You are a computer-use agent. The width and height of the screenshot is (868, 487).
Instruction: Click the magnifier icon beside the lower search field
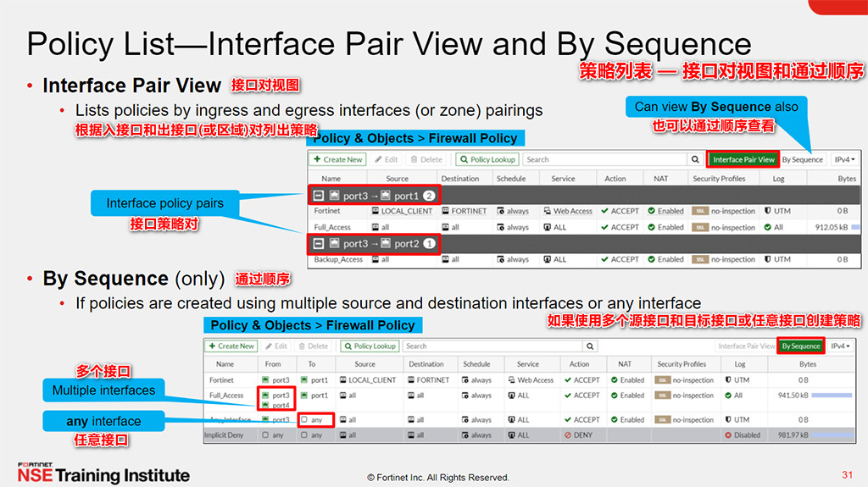(x=590, y=346)
